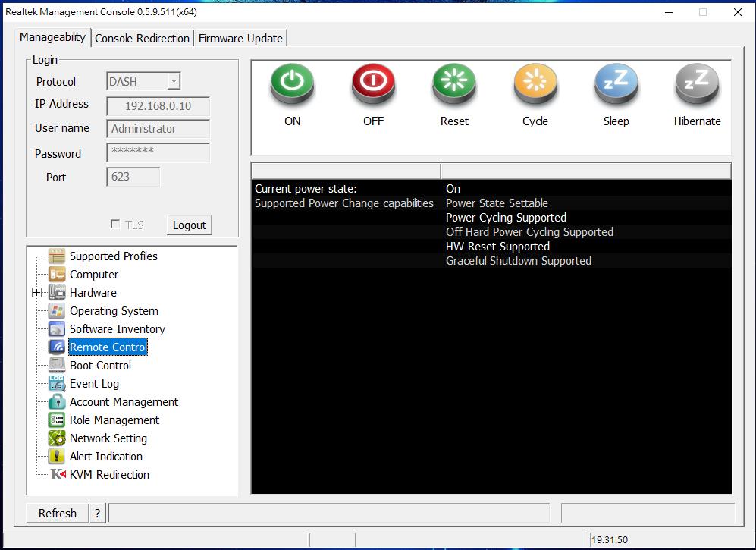Viewport: 756px width, 550px height.
Task: Open the Protocol DASH dropdown
Action: pyautogui.click(x=174, y=81)
